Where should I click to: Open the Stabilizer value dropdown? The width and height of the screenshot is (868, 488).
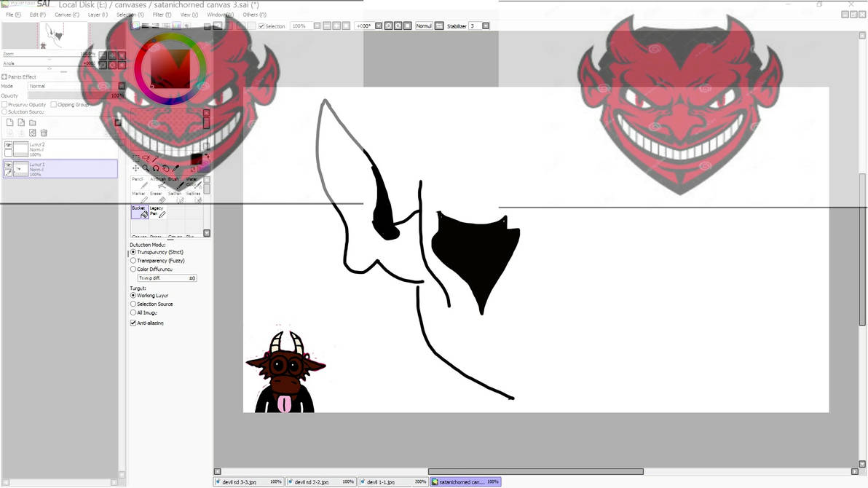(486, 26)
